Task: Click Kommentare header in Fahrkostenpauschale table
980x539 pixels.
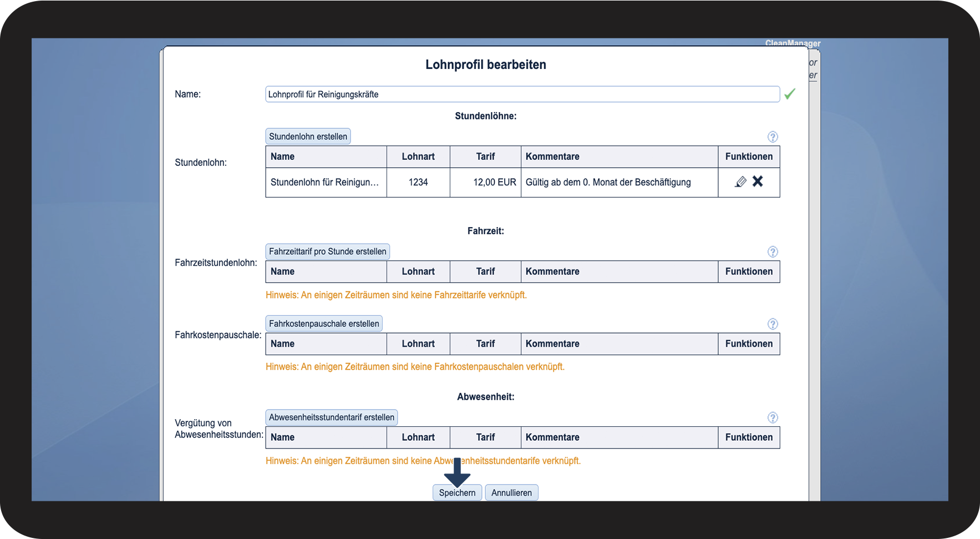Action: (x=552, y=344)
